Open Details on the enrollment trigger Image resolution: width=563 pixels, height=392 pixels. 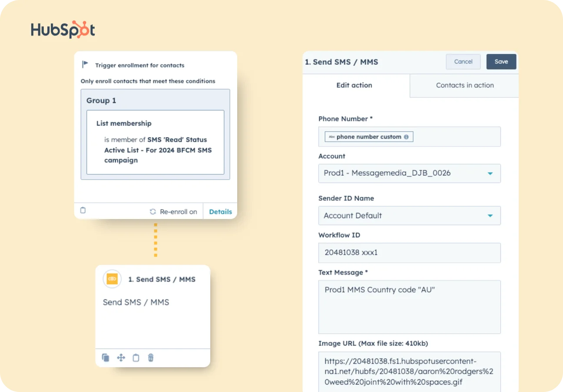pos(220,211)
